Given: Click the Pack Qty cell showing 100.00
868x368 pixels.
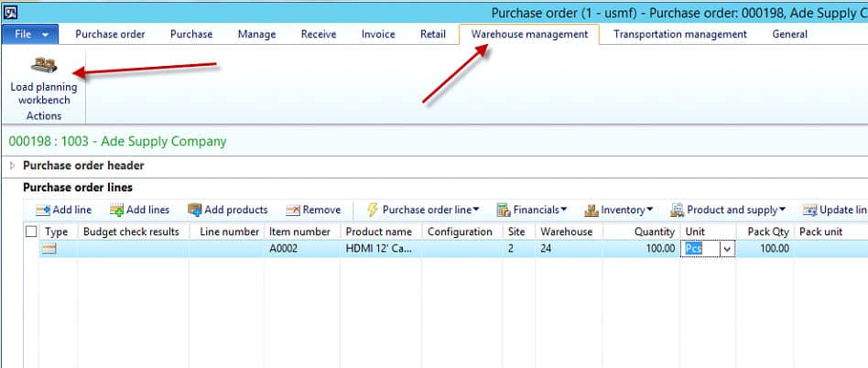Looking at the screenshot, I should pyautogui.click(x=765, y=249).
